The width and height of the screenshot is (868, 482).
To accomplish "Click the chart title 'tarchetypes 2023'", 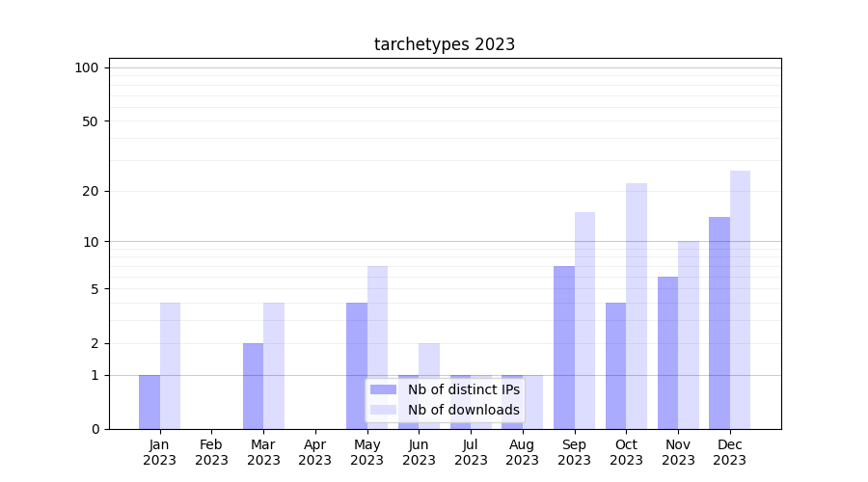I will (x=445, y=44).
